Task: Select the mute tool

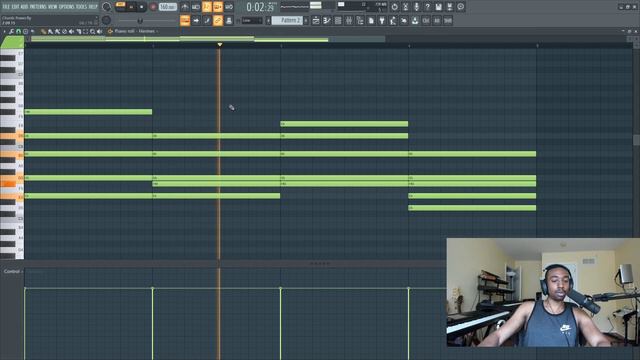Action: tap(71, 31)
